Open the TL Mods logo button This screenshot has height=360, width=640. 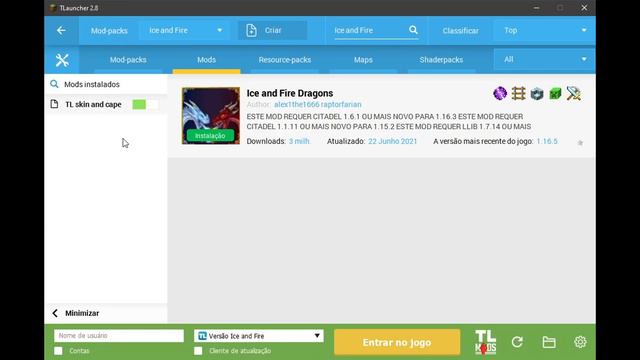(x=485, y=342)
